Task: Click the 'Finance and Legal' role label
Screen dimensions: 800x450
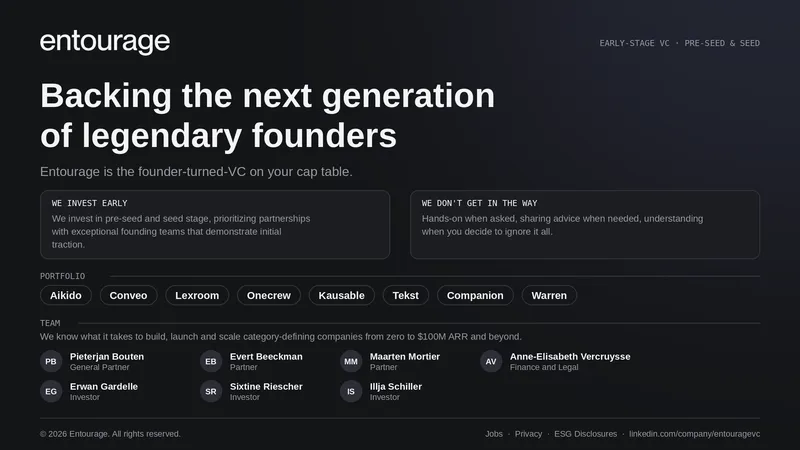Action: [544, 367]
